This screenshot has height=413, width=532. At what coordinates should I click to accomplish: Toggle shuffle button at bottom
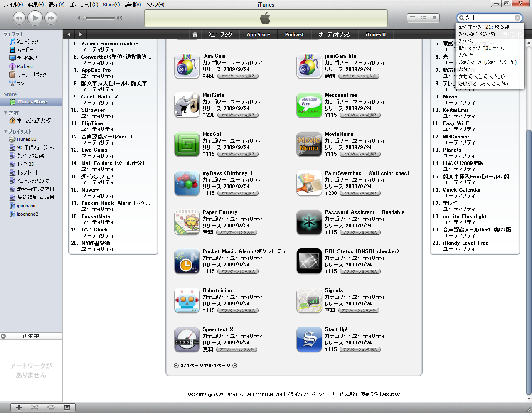pyautogui.click(x=35, y=407)
